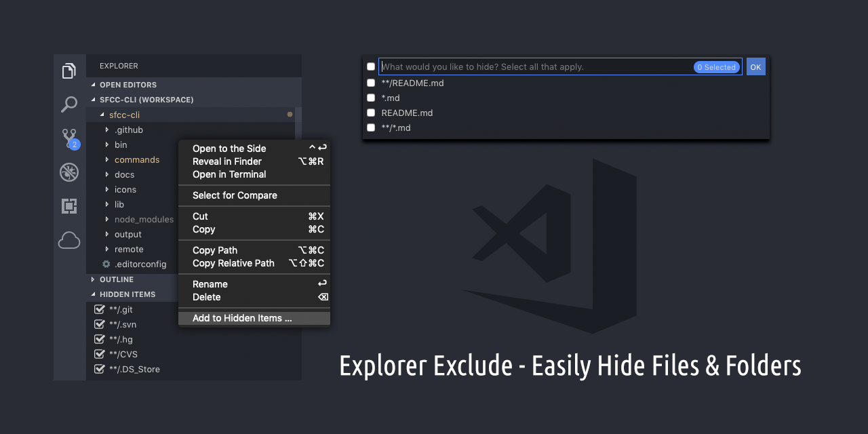Viewport: 868px width, 434px height.
Task: Uncheck the **/CVS hidden item
Action: pyautogui.click(x=100, y=354)
